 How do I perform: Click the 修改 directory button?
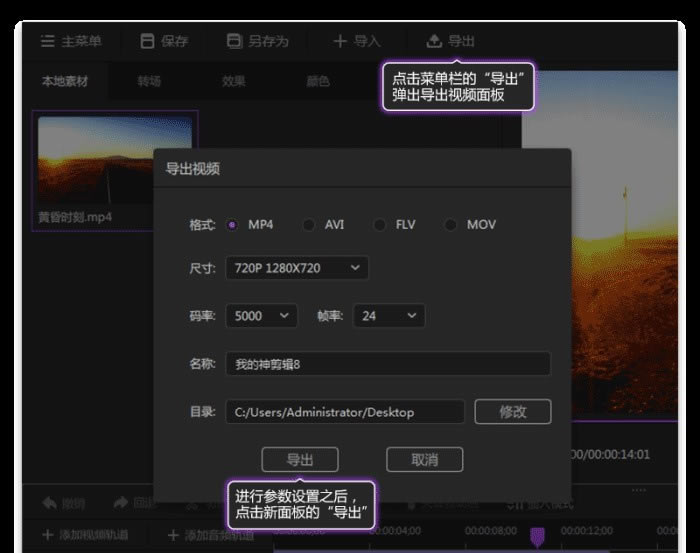pos(512,411)
